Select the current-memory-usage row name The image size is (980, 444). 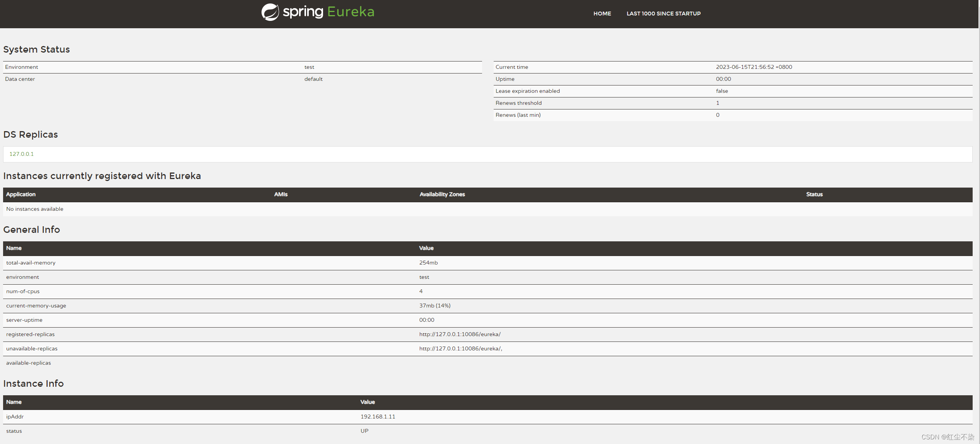pos(36,306)
